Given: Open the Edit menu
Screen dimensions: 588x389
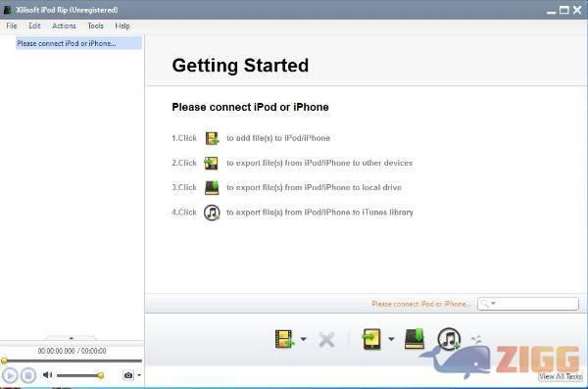Looking at the screenshot, I should point(34,25).
